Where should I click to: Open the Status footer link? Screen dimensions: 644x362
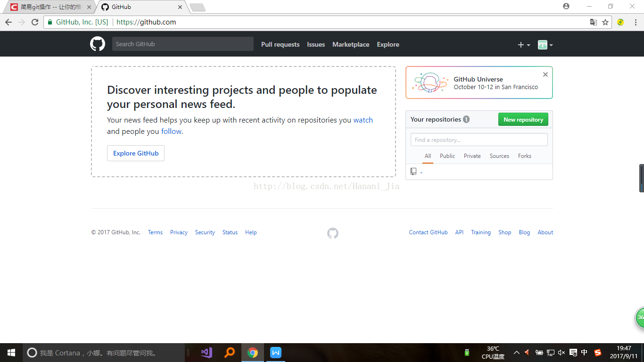click(x=230, y=232)
